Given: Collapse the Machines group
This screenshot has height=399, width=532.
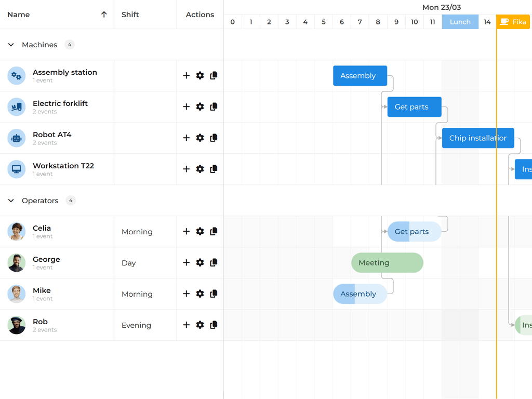Looking at the screenshot, I should point(11,45).
